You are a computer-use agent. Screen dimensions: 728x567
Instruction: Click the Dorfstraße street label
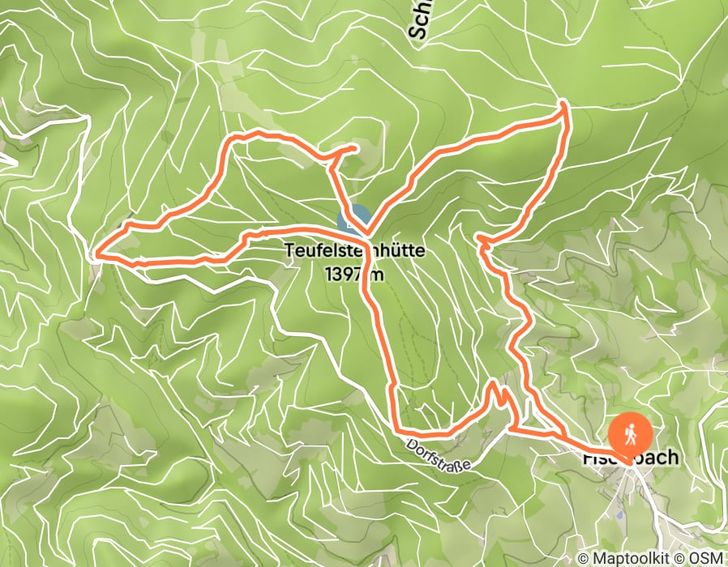[439, 454]
